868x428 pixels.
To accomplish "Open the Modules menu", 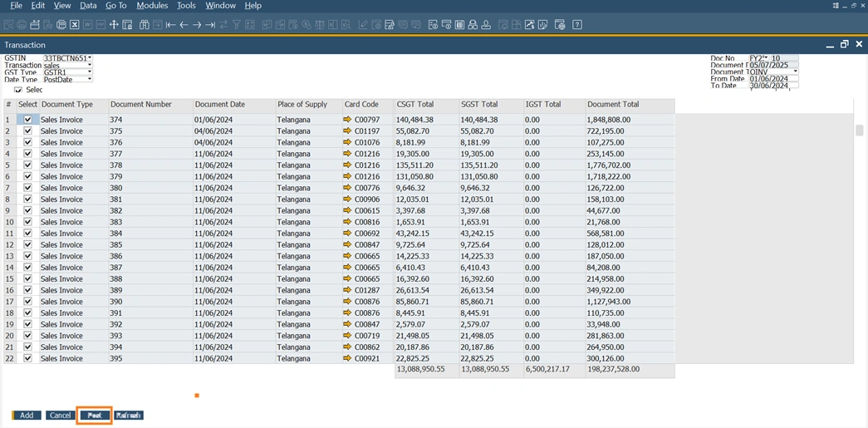I will 152,6.
